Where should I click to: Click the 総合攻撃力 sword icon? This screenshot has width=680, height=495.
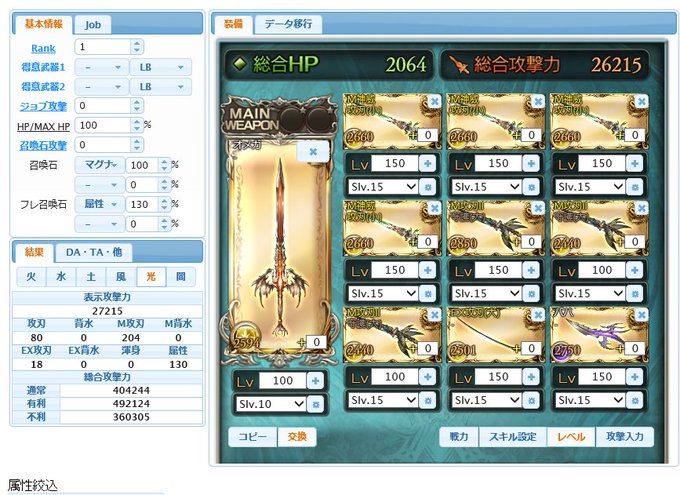coord(459,65)
